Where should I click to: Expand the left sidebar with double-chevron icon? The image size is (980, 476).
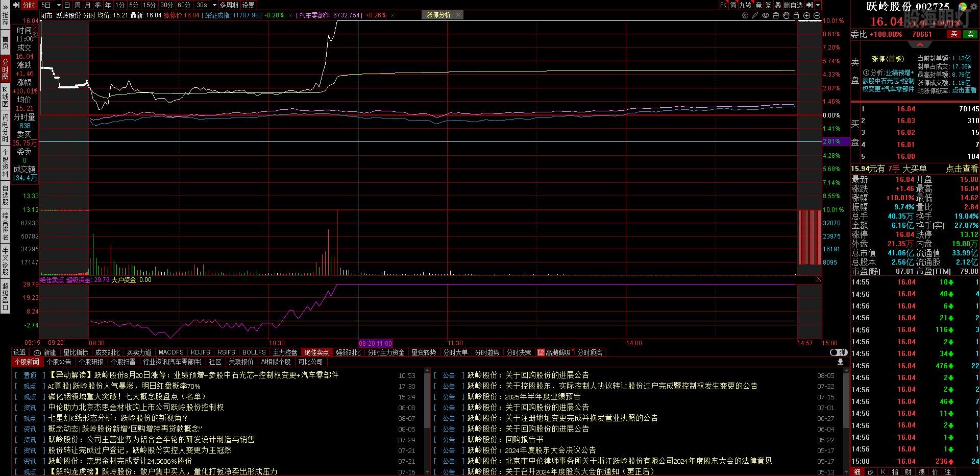pos(5,7)
